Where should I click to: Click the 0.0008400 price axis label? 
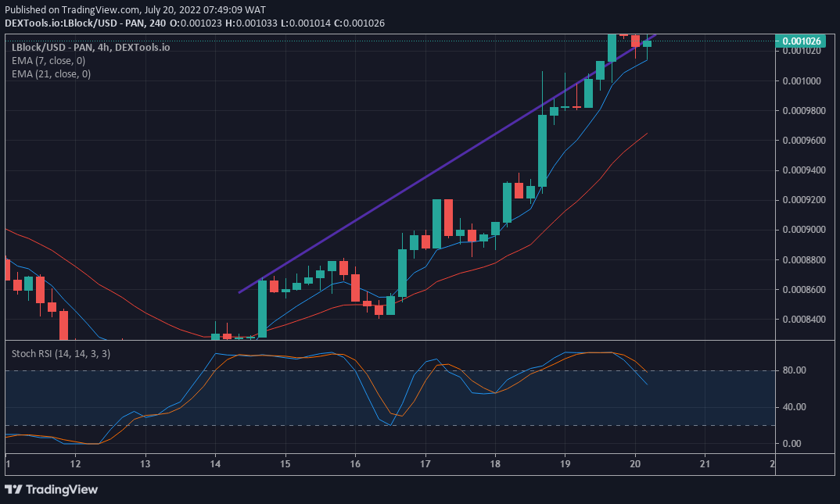[x=804, y=320]
